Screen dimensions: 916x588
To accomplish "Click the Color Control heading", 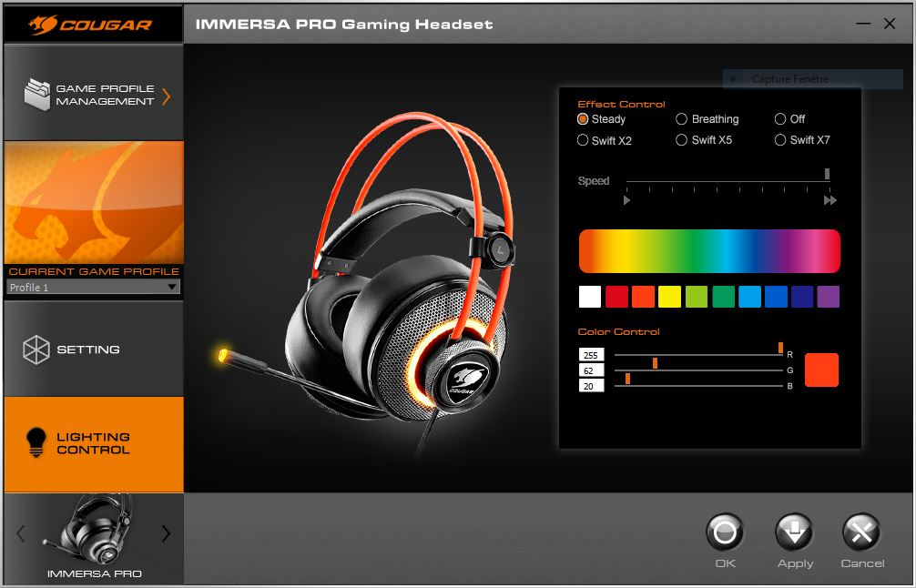I will [618, 331].
